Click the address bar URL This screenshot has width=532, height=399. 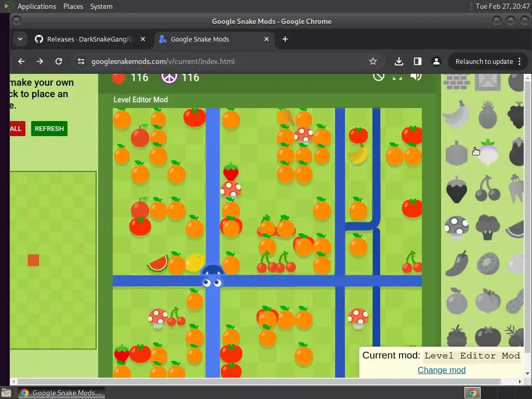(x=163, y=61)
